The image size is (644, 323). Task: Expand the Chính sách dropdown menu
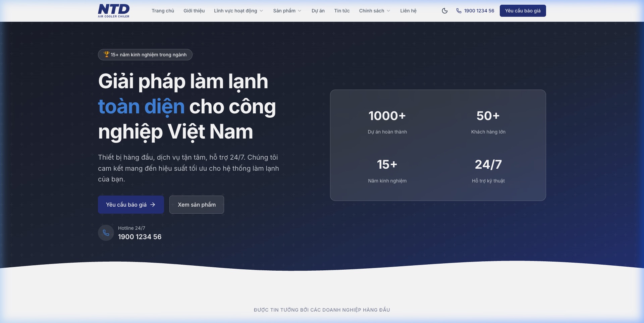374,11
